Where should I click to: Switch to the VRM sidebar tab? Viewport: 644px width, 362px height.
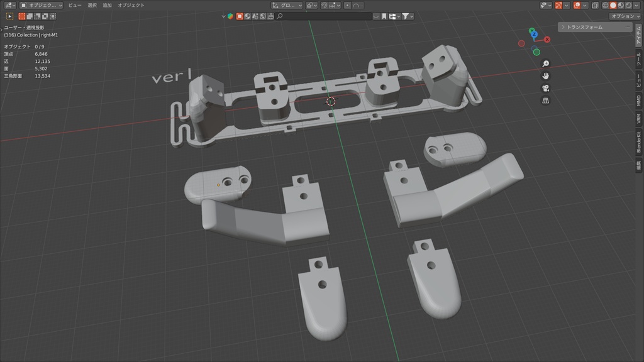pyautogui.click(x=638, y=117)
